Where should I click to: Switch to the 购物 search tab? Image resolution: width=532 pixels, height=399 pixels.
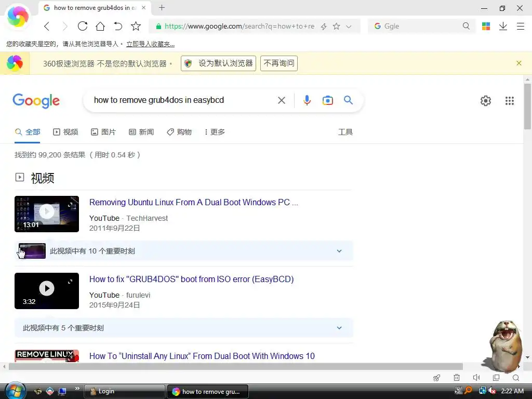pos(179,132)
